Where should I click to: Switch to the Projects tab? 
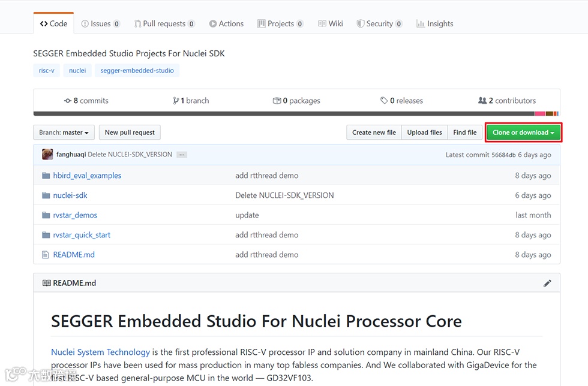point(281,23)
